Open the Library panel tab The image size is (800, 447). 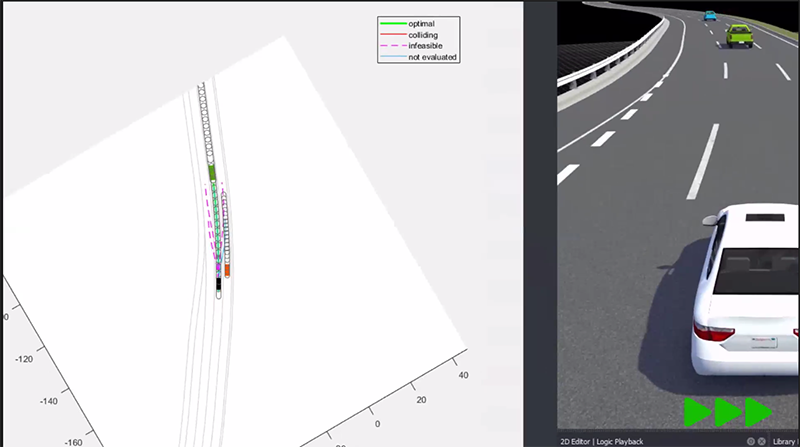pos(786,441)
